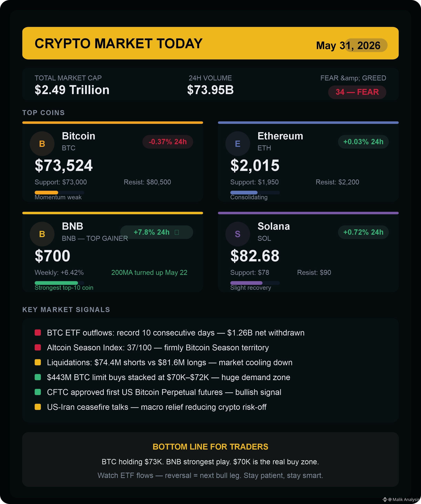Image resolution: width=421 pixels, height=504 pixels.
Task: Click the Solana S coin icon
Action: pyautogui.click(x=238, y=234)
